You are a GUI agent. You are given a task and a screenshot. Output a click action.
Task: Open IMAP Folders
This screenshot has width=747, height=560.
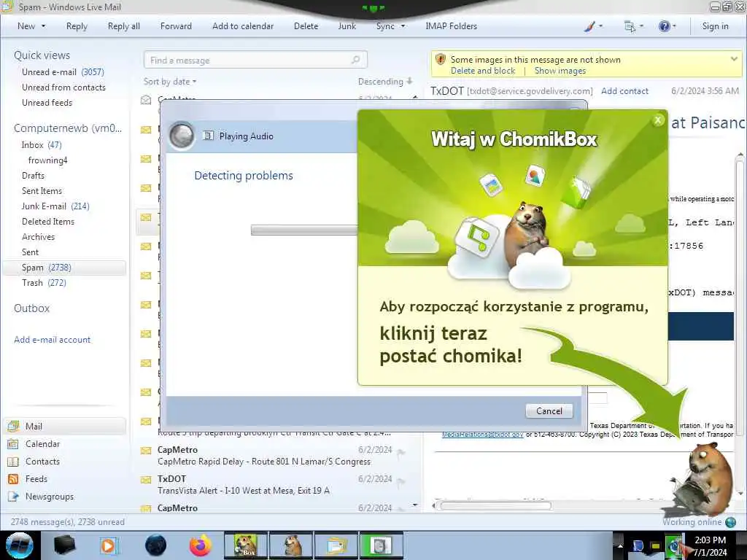[451, 26]
